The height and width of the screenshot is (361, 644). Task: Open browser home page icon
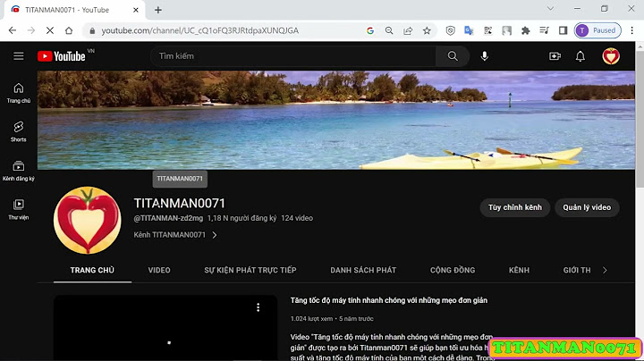pos(69,30)
